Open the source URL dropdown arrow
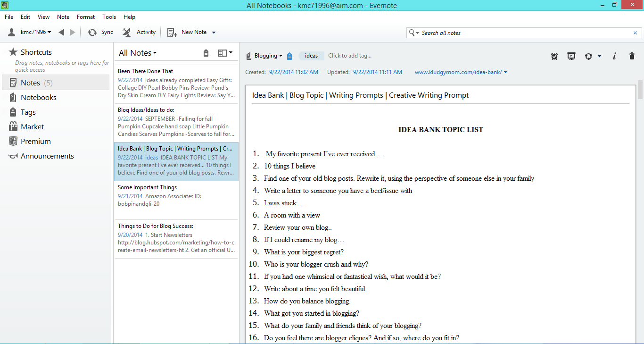Image resolution: width=644 pixels, height=344 pixels. coord(505,72)
